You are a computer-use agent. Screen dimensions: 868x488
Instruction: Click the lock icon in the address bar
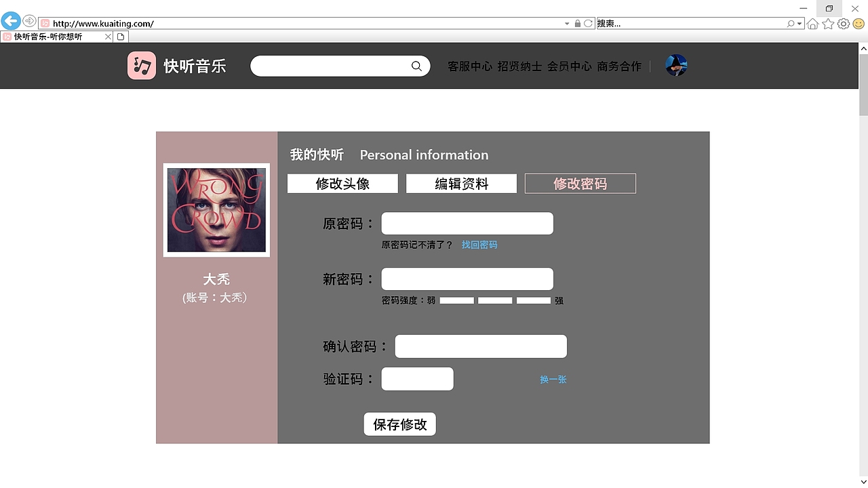click(577, 23)
